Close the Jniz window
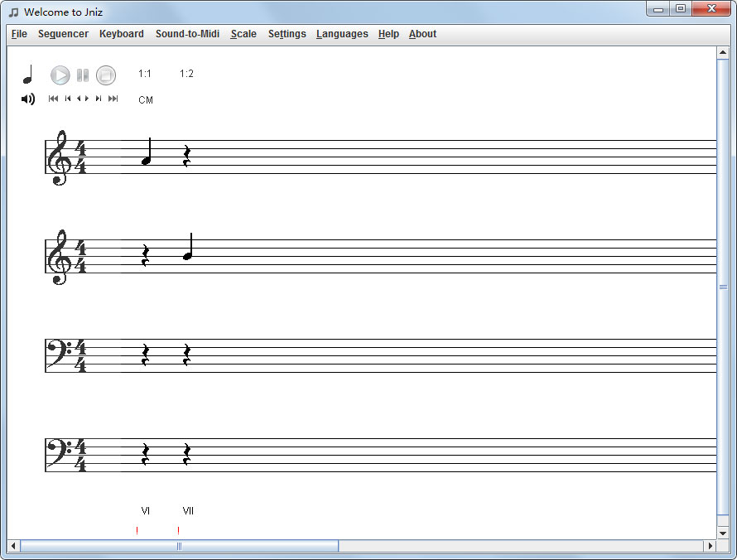Image resolution: width=737 pixels, height=560 pixels. [x=711, y=9]
